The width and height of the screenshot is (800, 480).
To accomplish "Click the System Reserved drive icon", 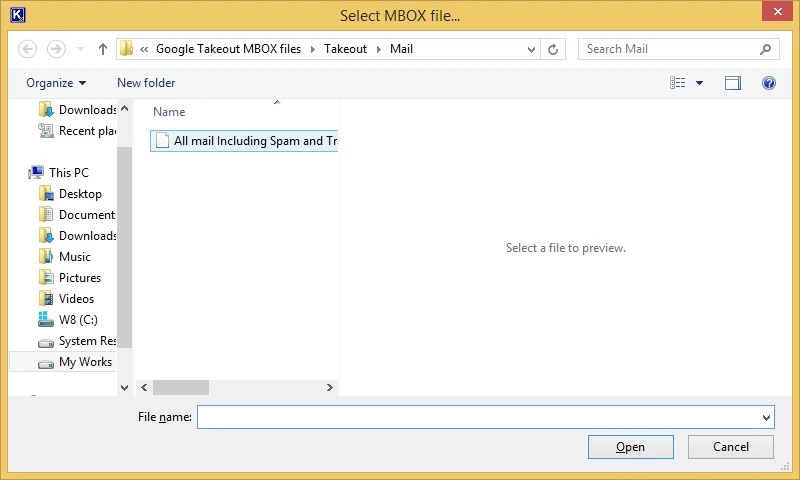I will 46,342.
